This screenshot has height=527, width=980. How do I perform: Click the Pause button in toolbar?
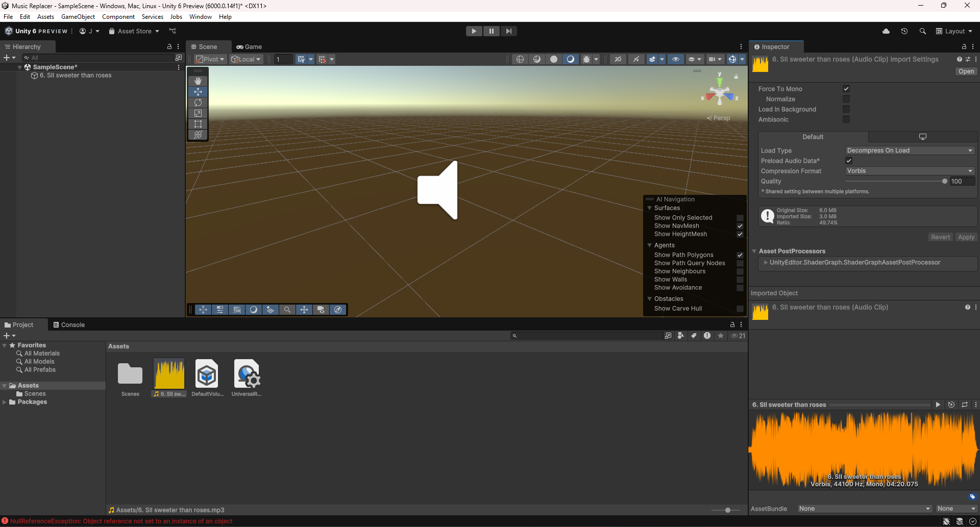pyautogui.click(x=492, y=31)
